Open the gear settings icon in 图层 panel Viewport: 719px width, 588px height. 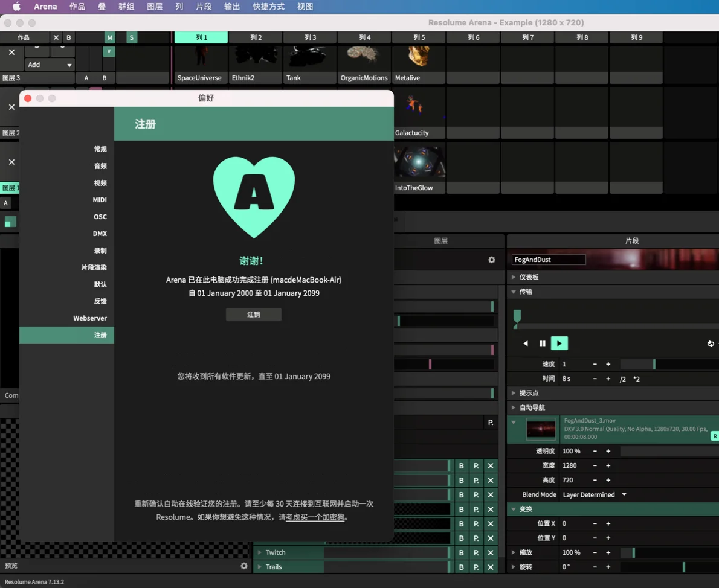tap(491, 260)
